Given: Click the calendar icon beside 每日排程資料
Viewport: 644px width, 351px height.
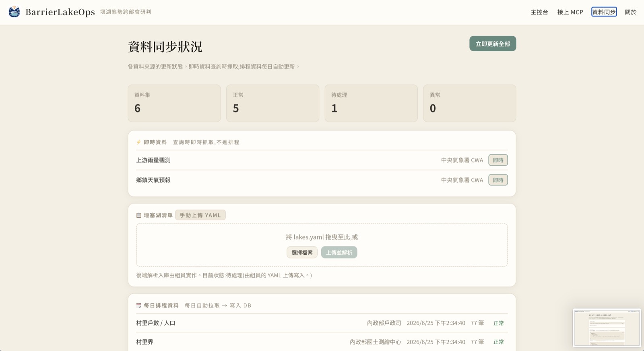Looking at the screenshot, I should click(138, 305).
